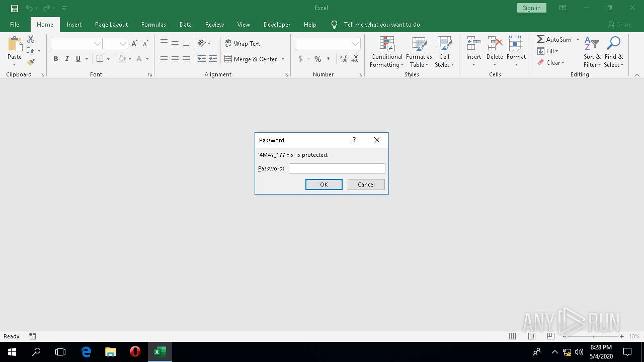Click Insert cells icon
Image resolution: width=644 pixels, height=362 pixels.
tap(473, 44)
